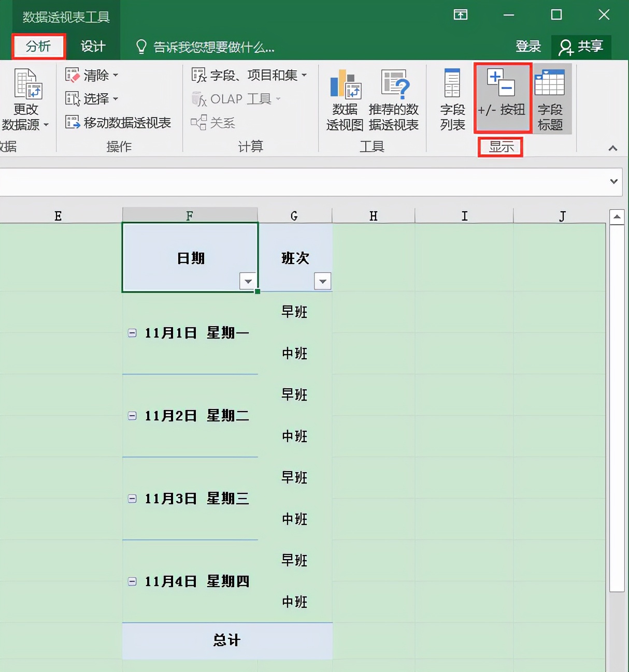Click the vertical scrollbar track
Screen dimensions: 629x672
(x=617, y=632)
